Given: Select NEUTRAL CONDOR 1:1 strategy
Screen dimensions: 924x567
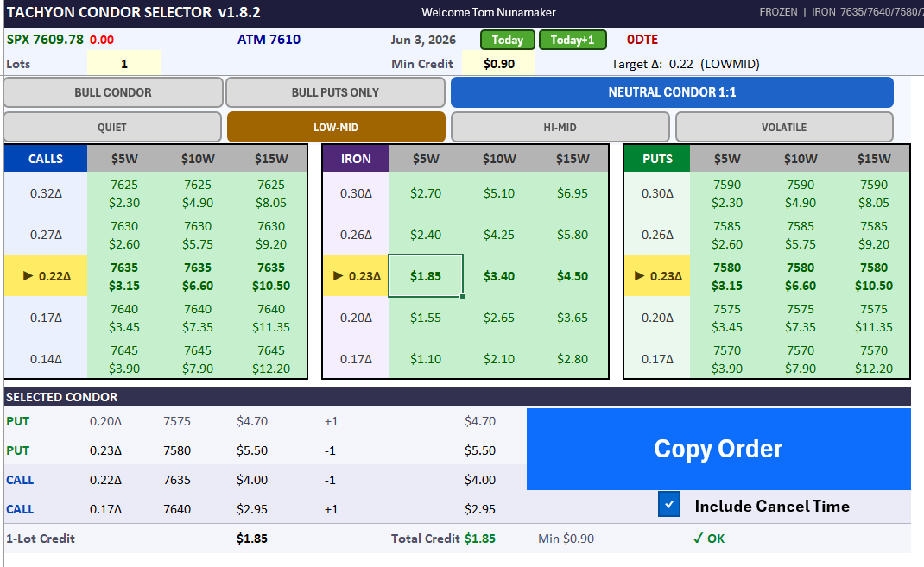Looking at the screenshot, I should coord(672,92).
